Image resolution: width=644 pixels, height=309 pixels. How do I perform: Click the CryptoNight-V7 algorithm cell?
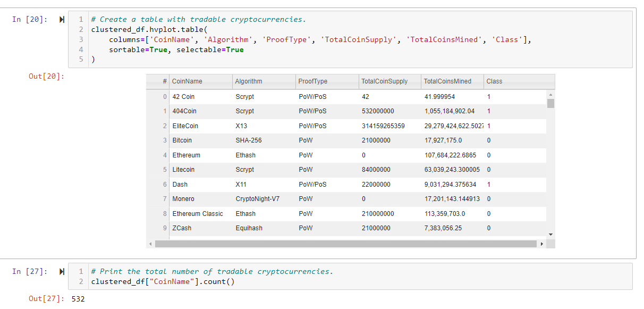click(x=265, y=199)
